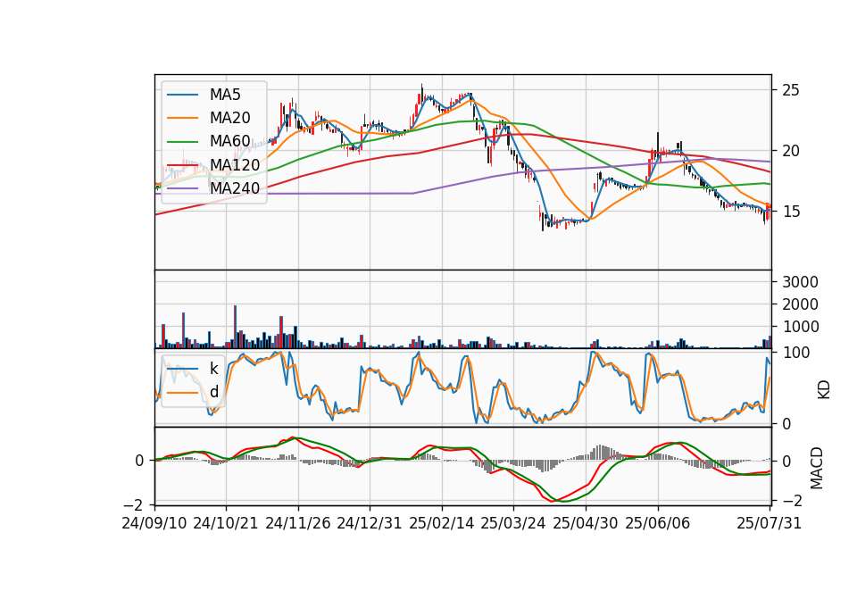The width and height of the screenshot is (857, 616).
Task: Click the MA20 legend label
Action: (x=229, y=118)
